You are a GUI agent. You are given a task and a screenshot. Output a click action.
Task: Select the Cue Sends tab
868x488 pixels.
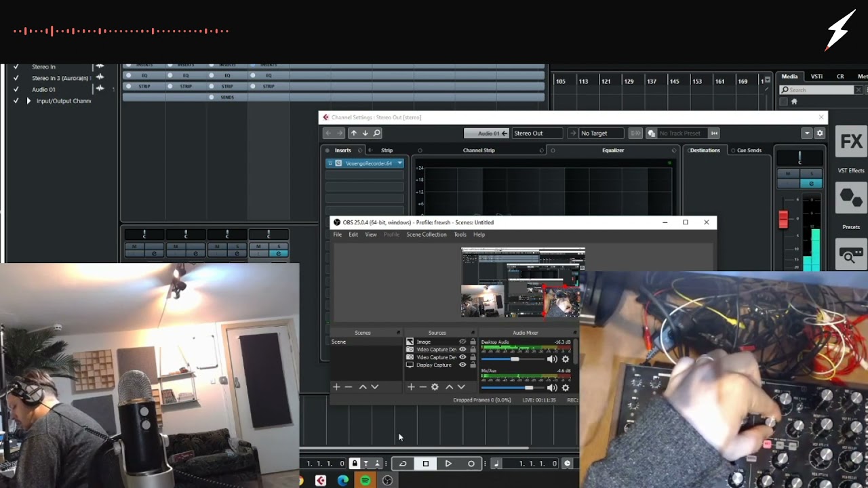pos(749,150)
